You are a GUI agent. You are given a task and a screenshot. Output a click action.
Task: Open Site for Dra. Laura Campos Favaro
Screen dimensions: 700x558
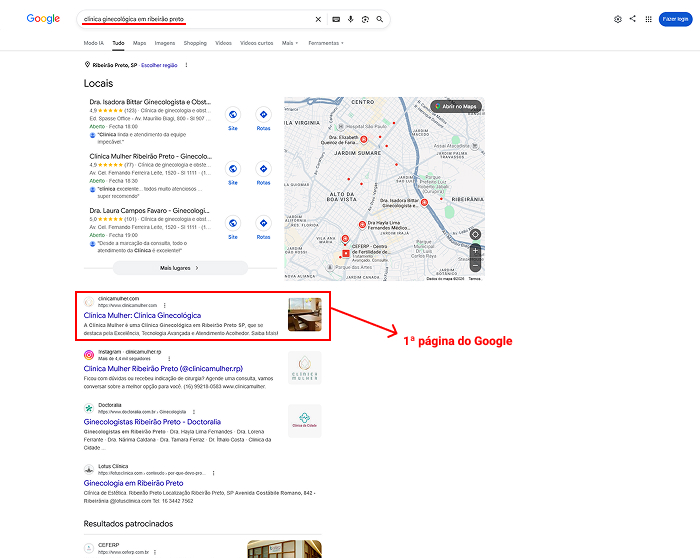(233, 228)
